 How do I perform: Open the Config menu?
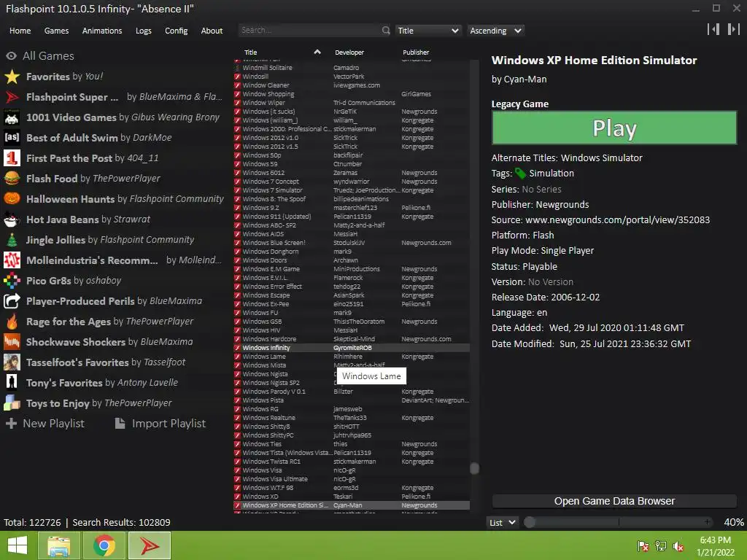177,31
